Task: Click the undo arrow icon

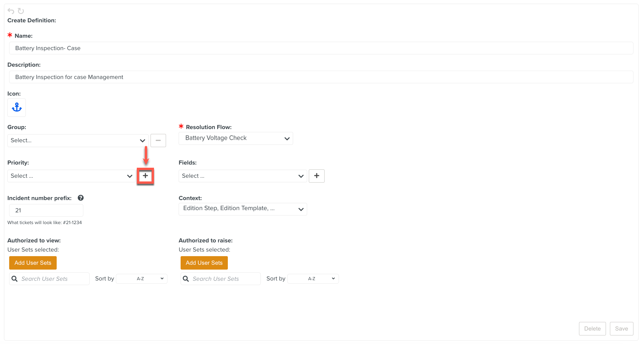Action: coord(11,11)
